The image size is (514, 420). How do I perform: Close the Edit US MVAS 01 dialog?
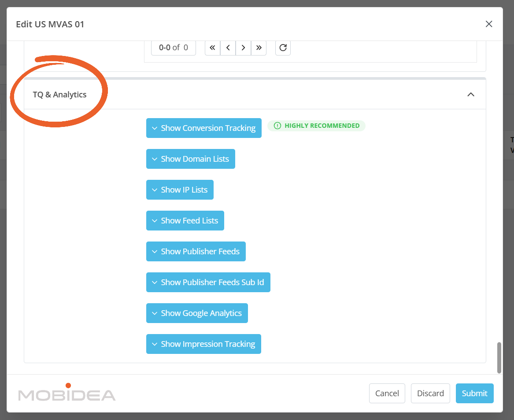pyautogui.click(x=488, y=24)
